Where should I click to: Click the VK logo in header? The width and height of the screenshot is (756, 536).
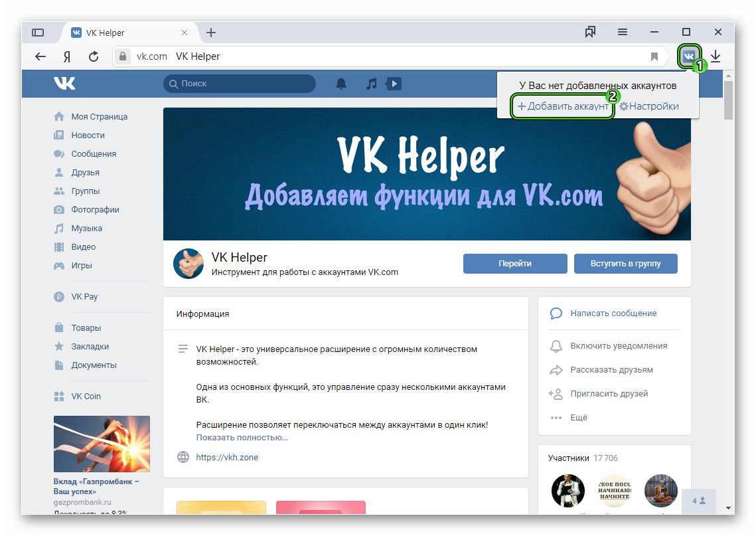click(x=64, y=84)
